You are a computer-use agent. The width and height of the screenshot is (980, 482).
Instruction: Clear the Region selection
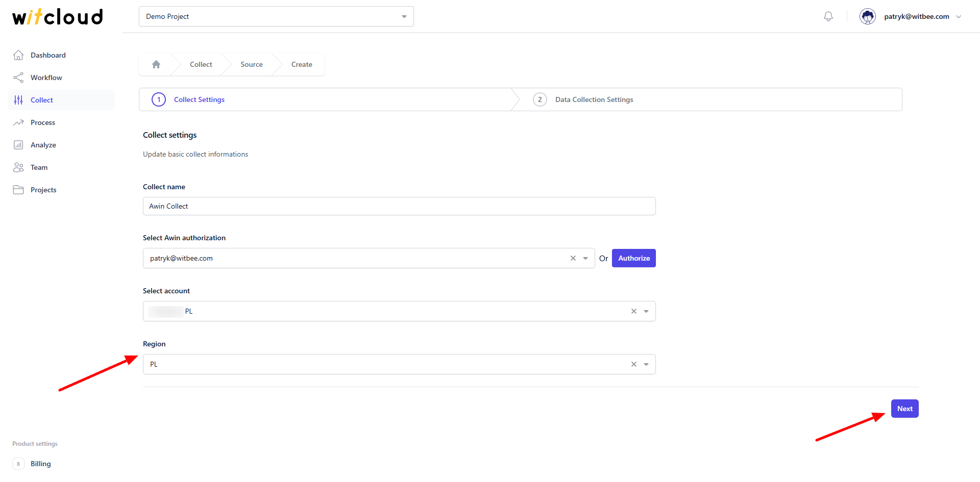[634, 364]
